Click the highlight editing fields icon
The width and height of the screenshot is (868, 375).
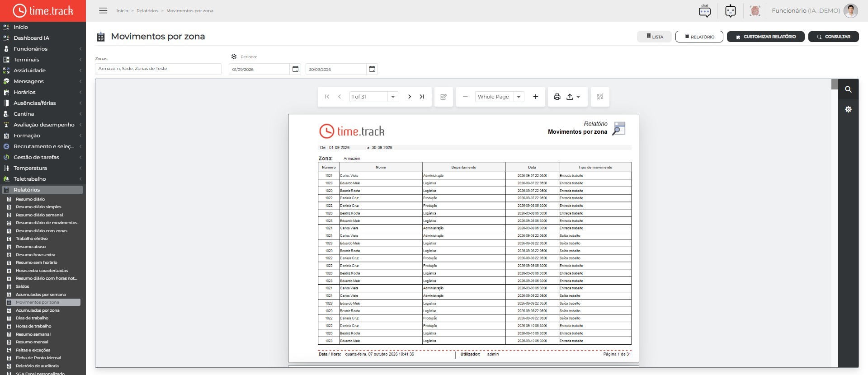pyautogui.click(x=600, y=97)
